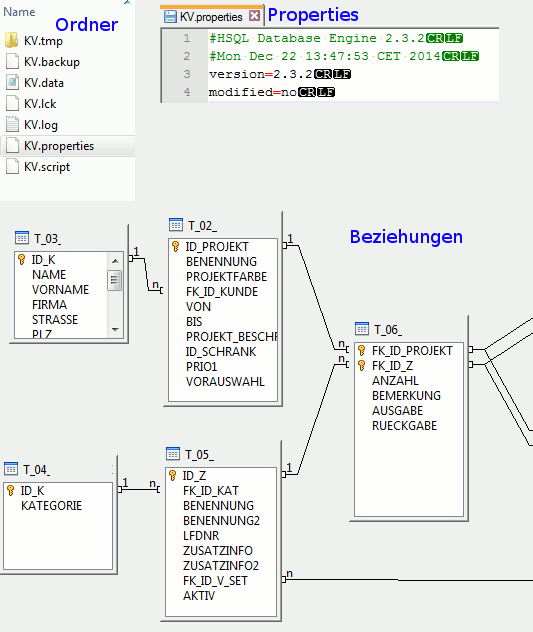Open the KV.properties editor tab
Image resolution: width=533 pixels, height=632 pixels.
pyautogui.click(x=211, y=17)
